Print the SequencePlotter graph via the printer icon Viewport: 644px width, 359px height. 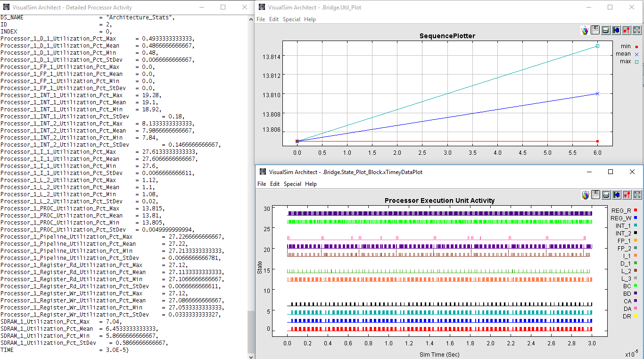[606, 30]
